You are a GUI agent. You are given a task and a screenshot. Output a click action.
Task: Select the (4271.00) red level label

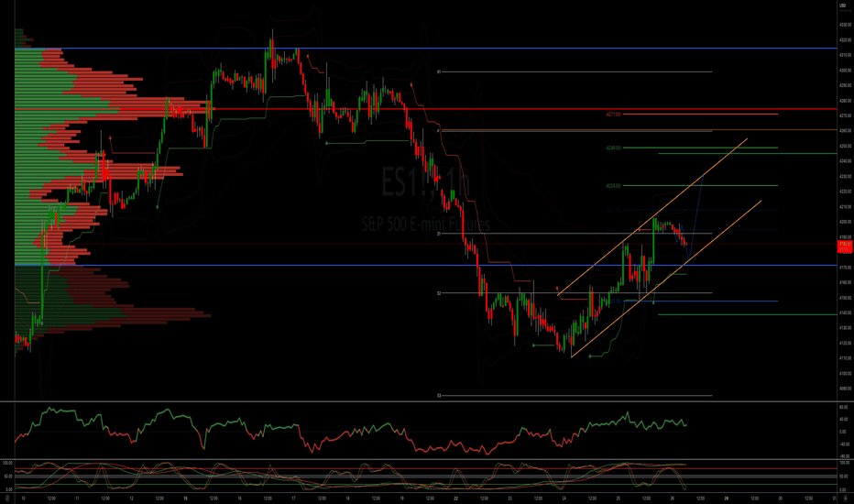coord(613,115)
